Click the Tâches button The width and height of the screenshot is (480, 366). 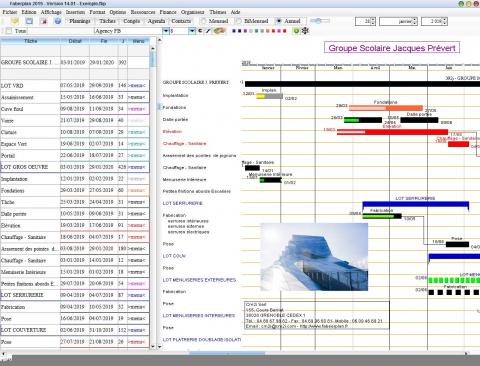pyautogui.click(x=107, y=21)
